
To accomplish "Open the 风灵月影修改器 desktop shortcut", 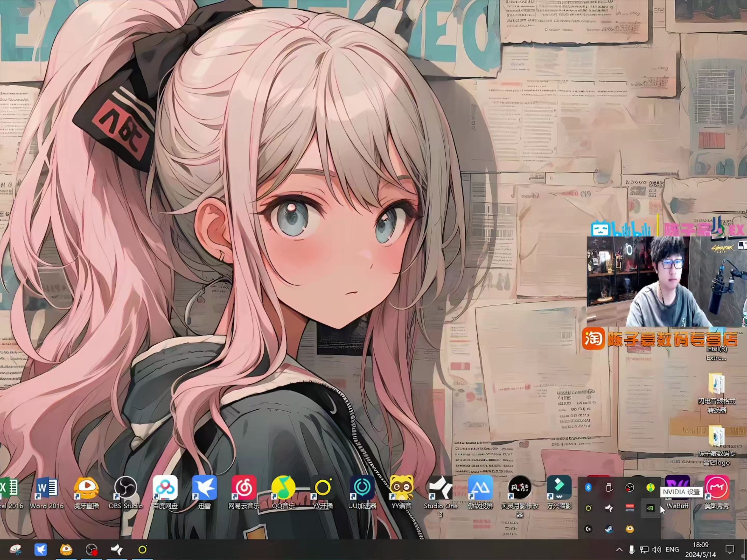I will click(x=520, y=496).
